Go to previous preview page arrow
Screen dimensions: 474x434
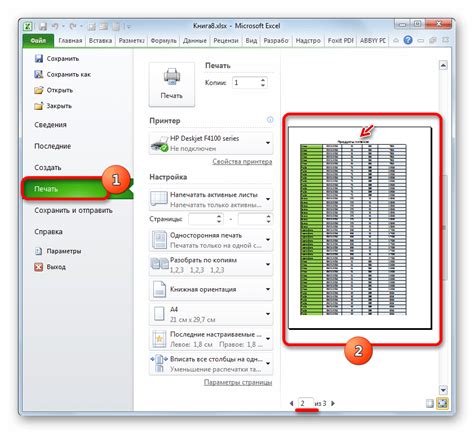[x=291, y=403]
